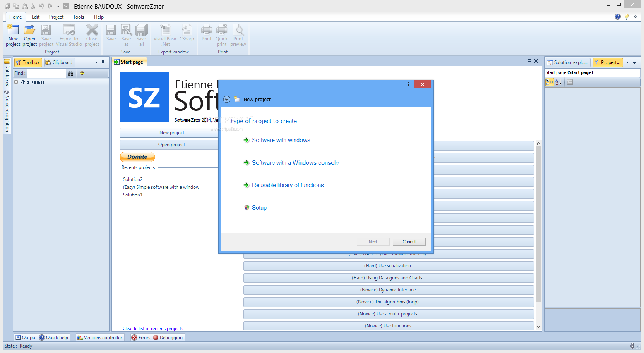Collapse the ribbon with the chevron
Image resolution: width=644 pixels, height=353 pixels.
click(635, 17)
